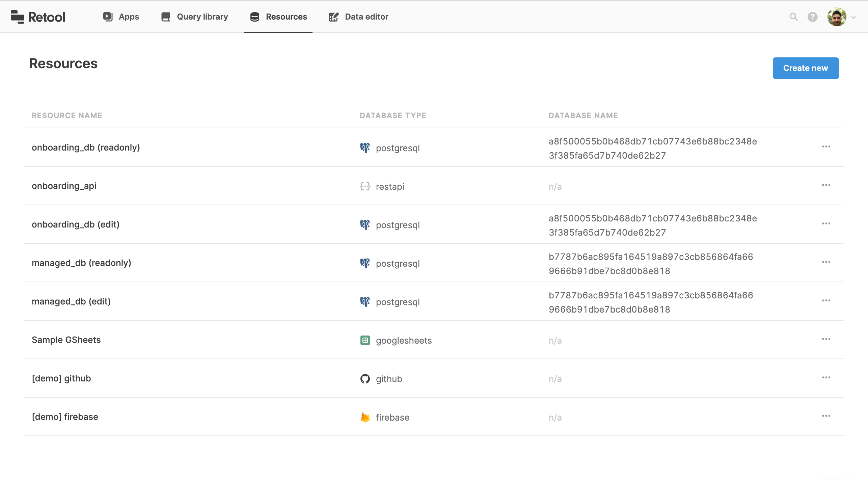Open three-dot menu for Sample GSheets
The height and width of the screenshot is (480, 868).
pos(826,339)
